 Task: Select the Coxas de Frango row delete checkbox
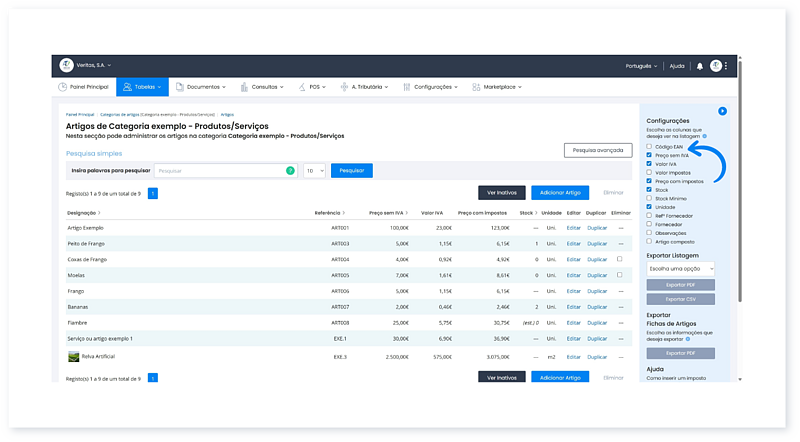click(620, 259)
